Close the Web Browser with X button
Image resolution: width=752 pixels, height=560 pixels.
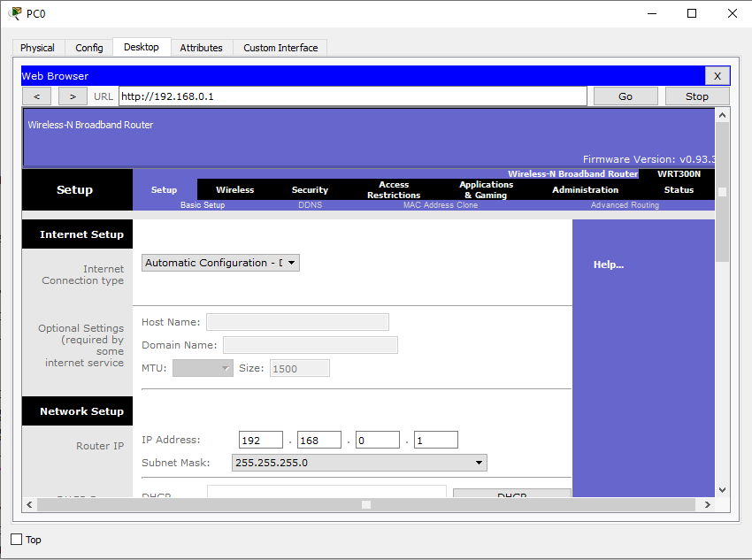pos(717,76)
